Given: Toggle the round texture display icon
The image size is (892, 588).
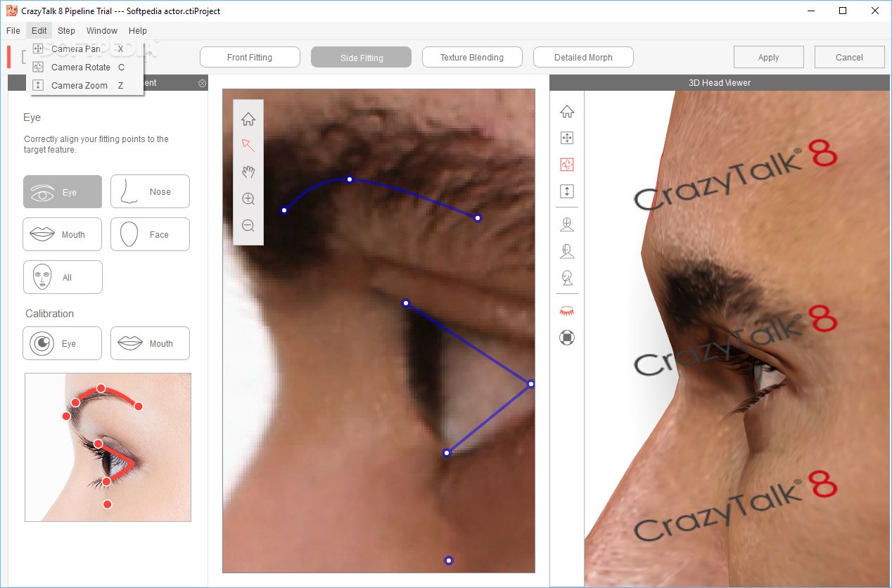Looking at the screenshot, I should click(x=567, y=338).
